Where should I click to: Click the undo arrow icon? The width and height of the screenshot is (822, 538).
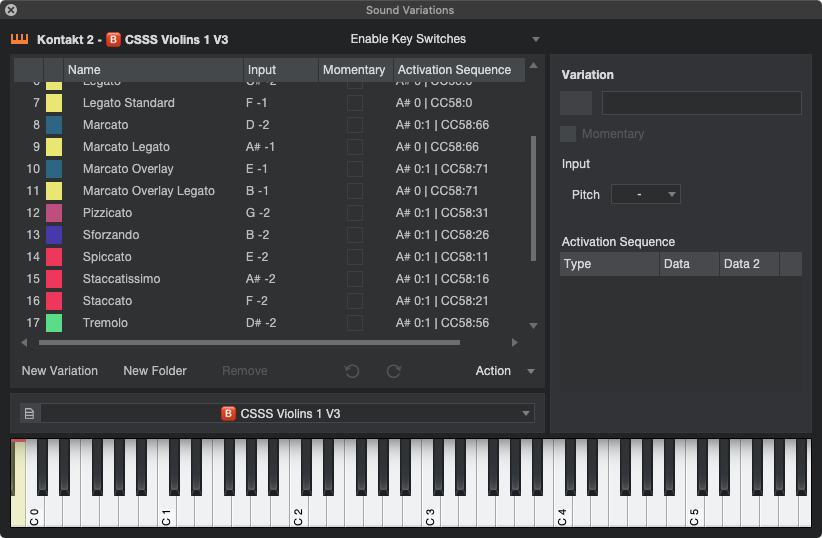[352, 371]
